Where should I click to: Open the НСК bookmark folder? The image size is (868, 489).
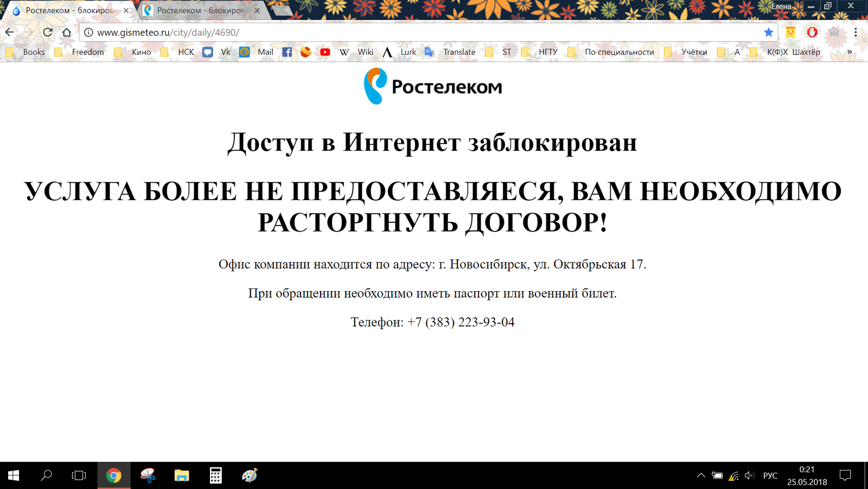tap(177, 52)
